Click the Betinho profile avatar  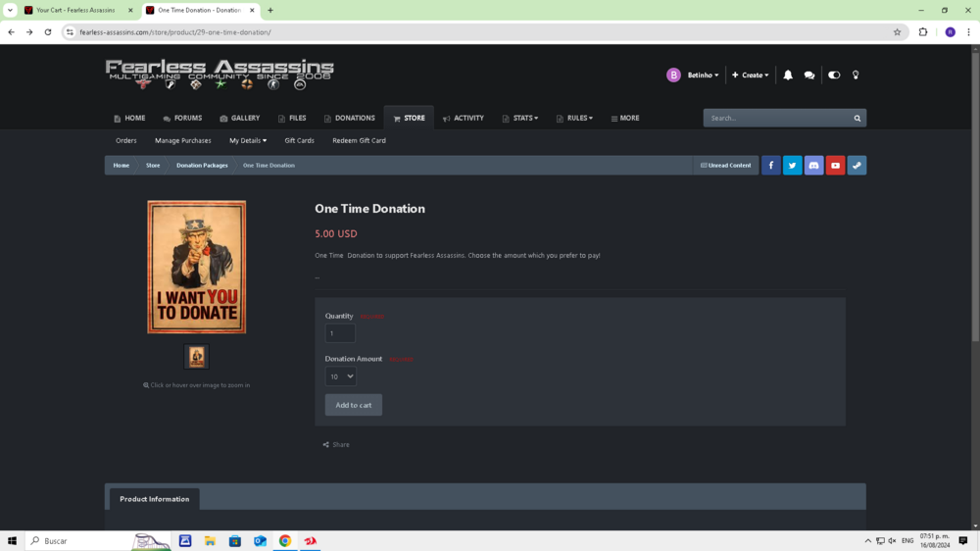click(673, 75)
